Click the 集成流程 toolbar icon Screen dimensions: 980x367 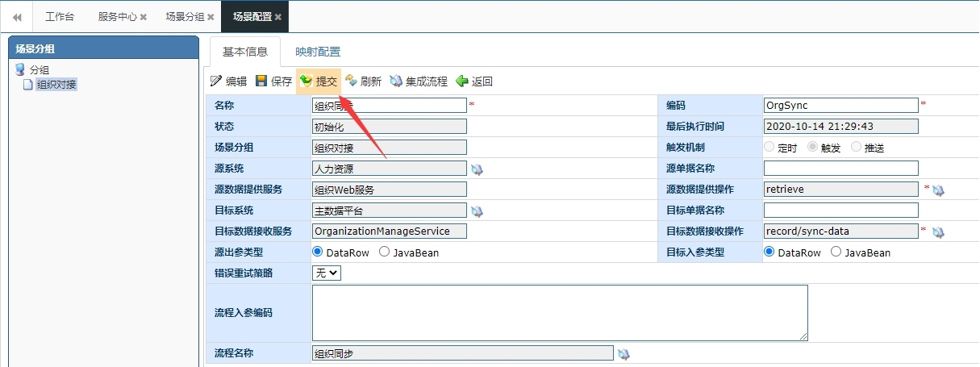pos(396,81)
